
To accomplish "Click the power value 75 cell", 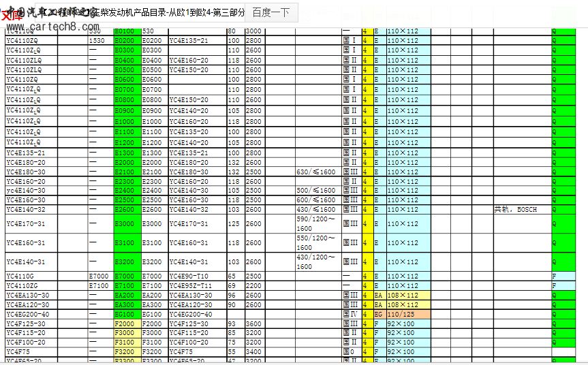I will [236, 343].
